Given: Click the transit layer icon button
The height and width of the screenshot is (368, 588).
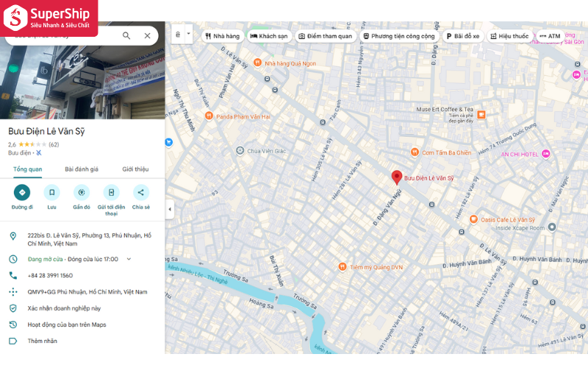Looking at the screenshot, I should pos(178,34).
